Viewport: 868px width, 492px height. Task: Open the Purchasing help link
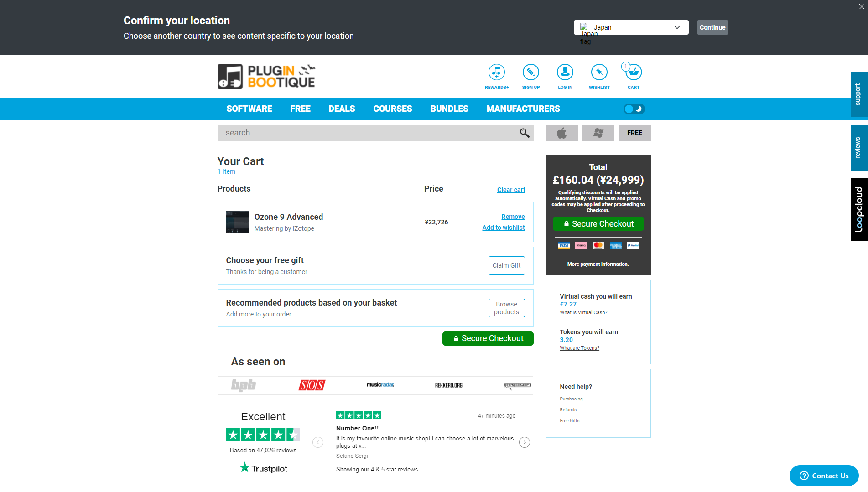(x=571, y=399)
